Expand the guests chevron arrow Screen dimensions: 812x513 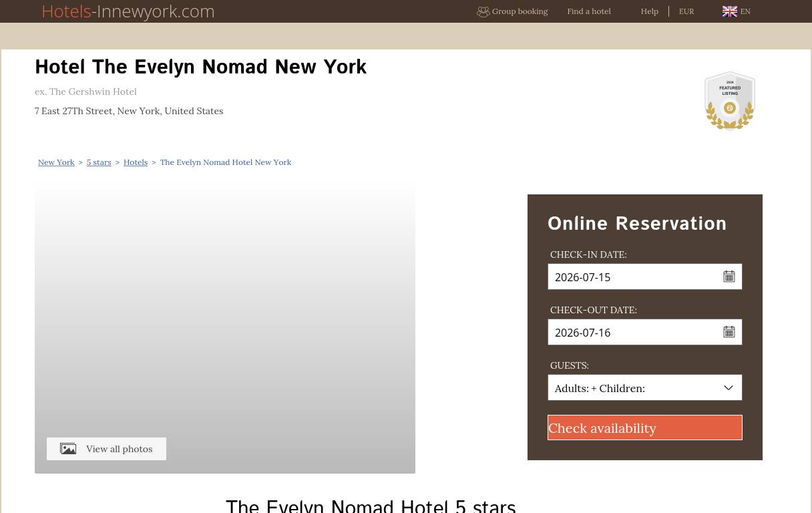click(x=728, y=387)
